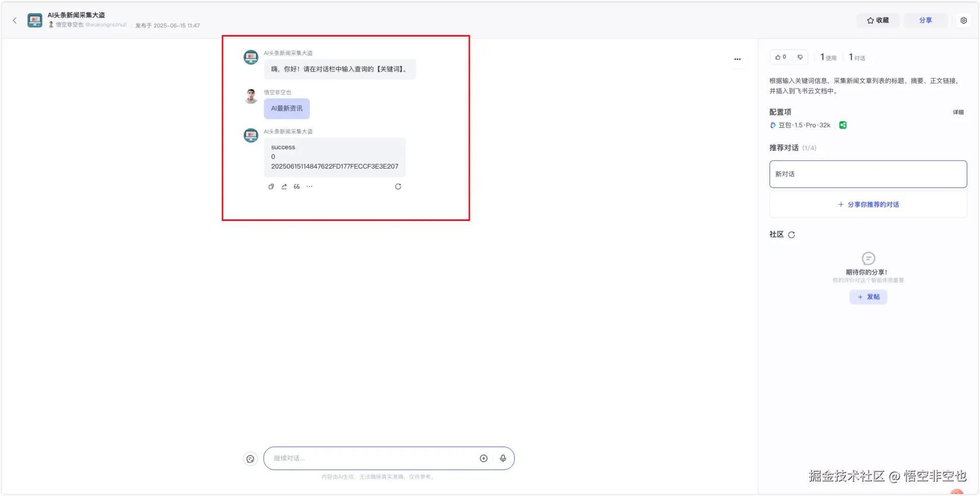The height and width of the screenshot is (496, 980).
Task: Regenerate the success reply
Action: click(398, 187)
